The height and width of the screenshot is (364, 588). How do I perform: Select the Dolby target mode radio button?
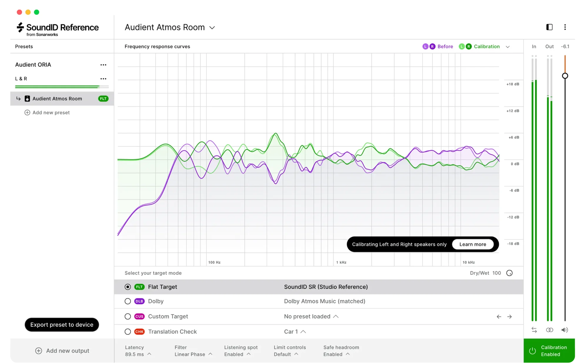(x=128, y=301)
